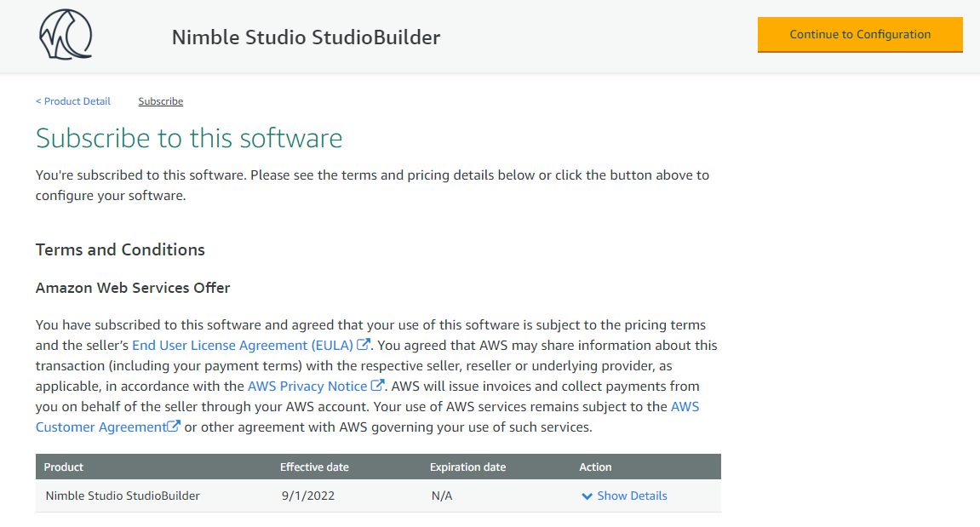Click external-link icon after Customer Agreement
Viewport: 980px width, 527px height.
(174, 426)
